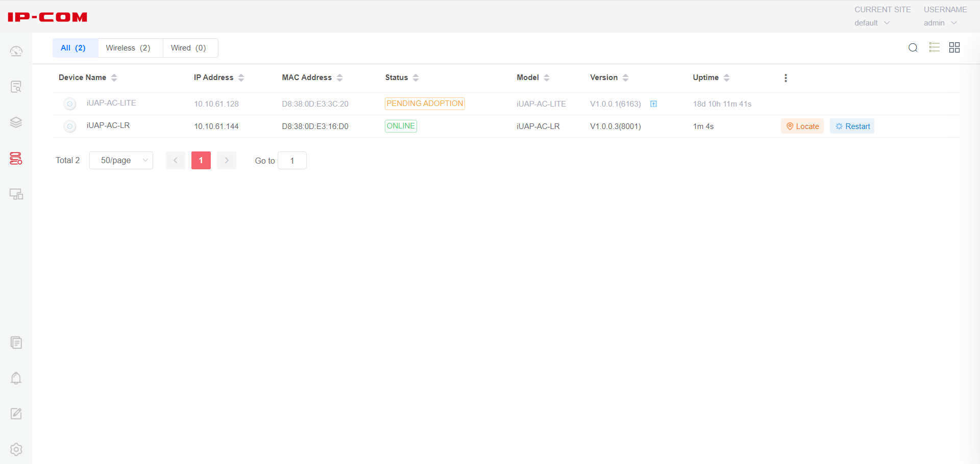This screenshot has height=464, width=980.
Task: Click uptime 18d 10h 11m 41s
Action: pyautogui.click(x=722, y=104)
